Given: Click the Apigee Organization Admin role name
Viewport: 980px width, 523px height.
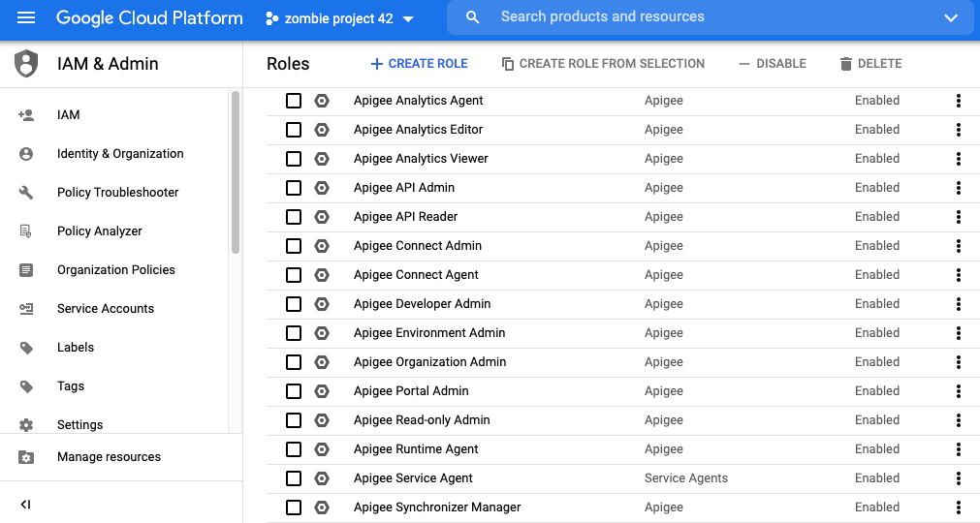Looking at the screenshot, I should [429, 362].
